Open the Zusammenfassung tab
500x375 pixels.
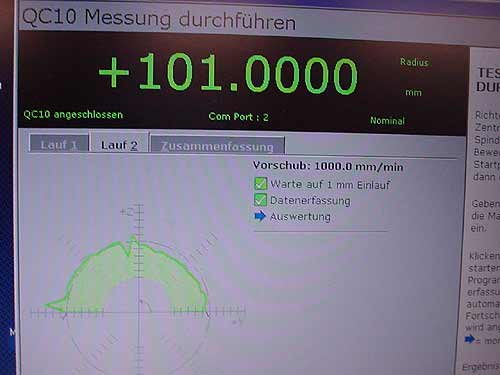tap(217, 145)
